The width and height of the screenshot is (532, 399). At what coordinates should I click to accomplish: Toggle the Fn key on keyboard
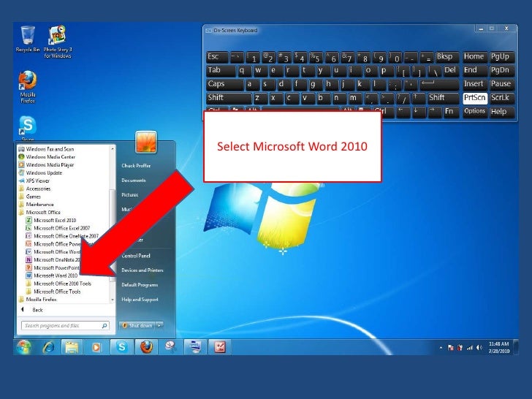click(452, 112)
